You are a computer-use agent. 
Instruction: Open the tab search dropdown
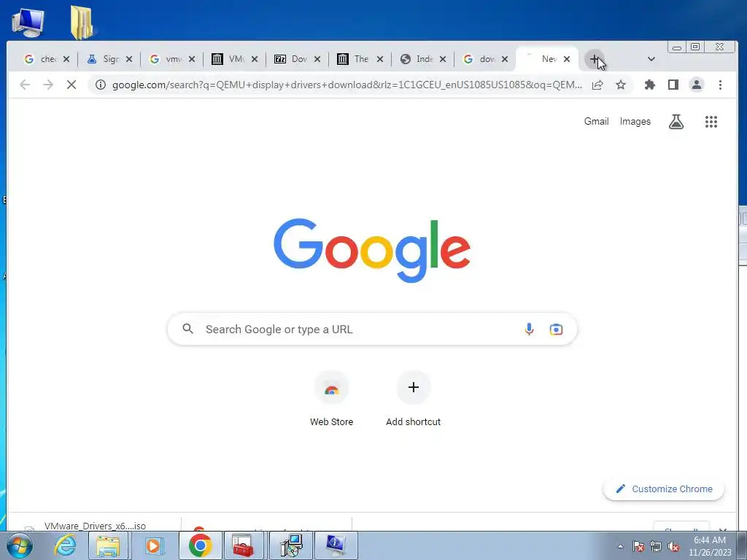[x=651, y=59]
